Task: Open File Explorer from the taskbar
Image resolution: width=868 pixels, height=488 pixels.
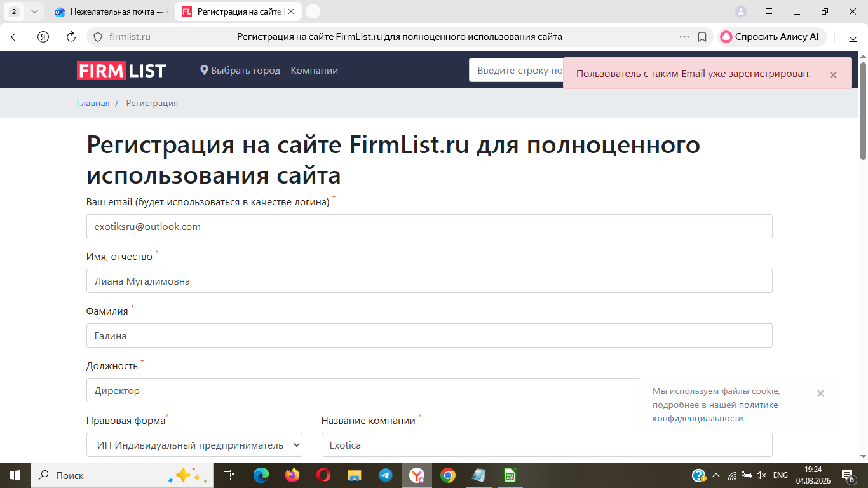Action: 355,475
